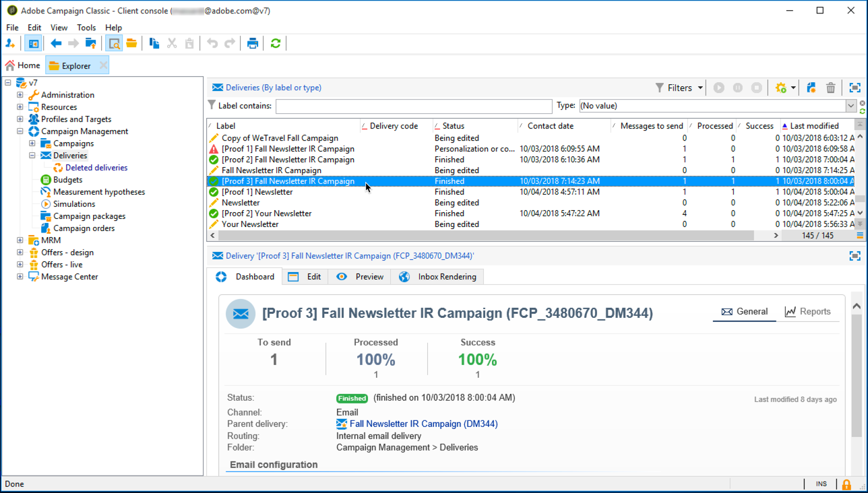Click the small green filter refresh icon
This screenshot has height=493, width=868.
863,110
